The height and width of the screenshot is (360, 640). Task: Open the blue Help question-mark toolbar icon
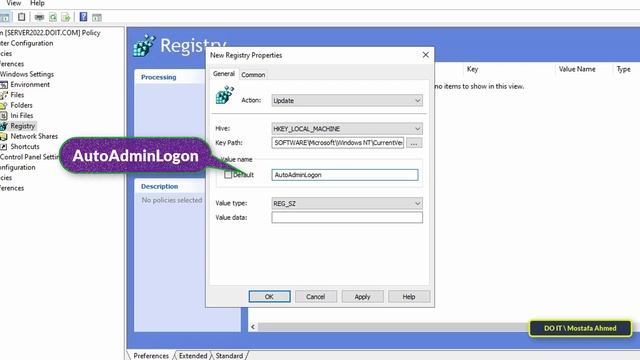83,17
